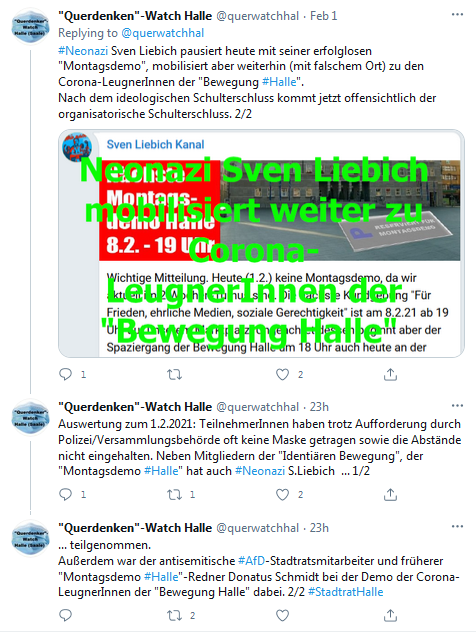This screenshot has height=634, width=476.
Task: Retweet the first tweet with embedded card
Action: pyautogui.click(x=175, y=374)
